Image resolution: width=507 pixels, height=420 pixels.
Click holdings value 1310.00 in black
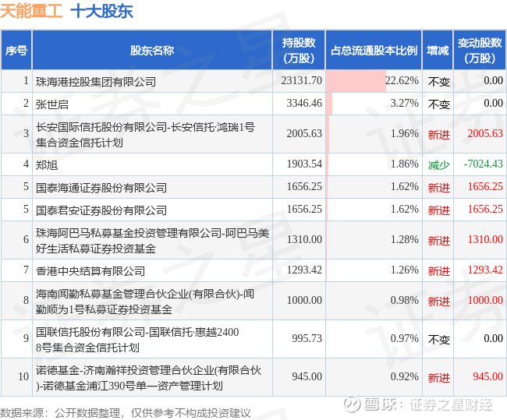[304, 239]
